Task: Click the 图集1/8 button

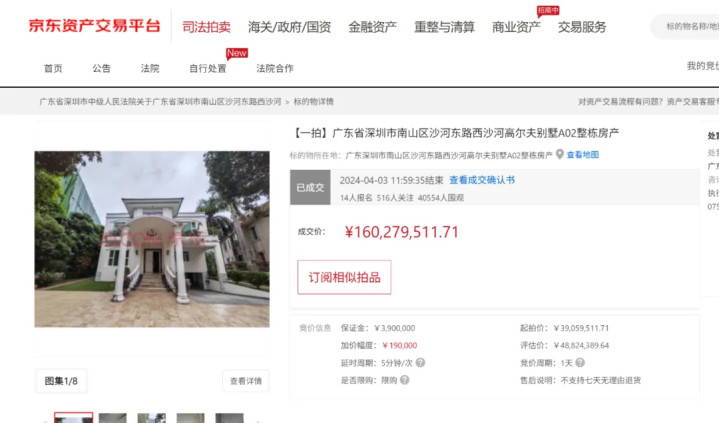Action: coord(61,381)
